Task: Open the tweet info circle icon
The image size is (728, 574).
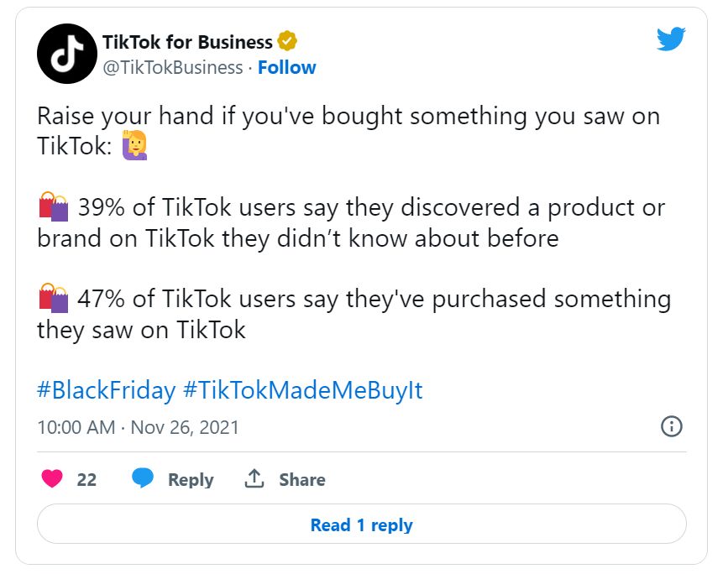Action: [672, 426]
